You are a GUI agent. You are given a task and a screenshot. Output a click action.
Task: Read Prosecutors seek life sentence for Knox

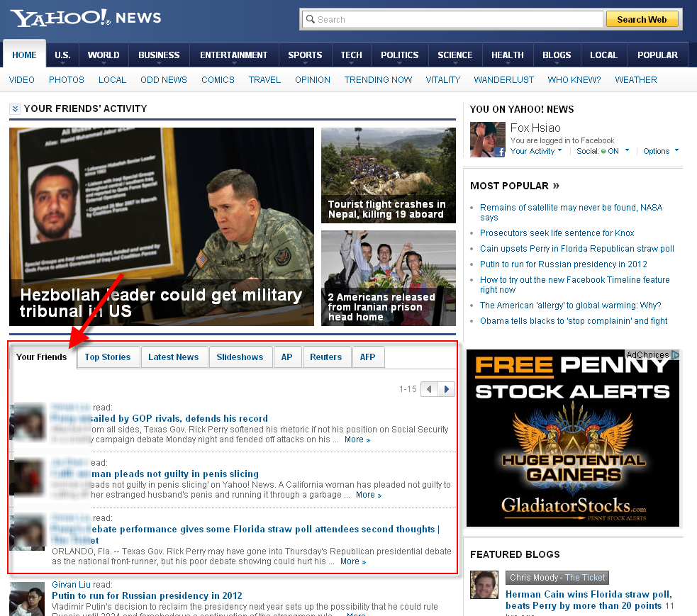coord(557,233)
